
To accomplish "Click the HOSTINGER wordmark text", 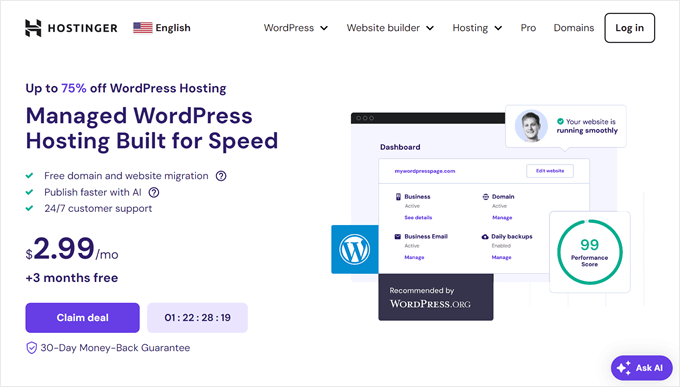I will click(82, 28).
